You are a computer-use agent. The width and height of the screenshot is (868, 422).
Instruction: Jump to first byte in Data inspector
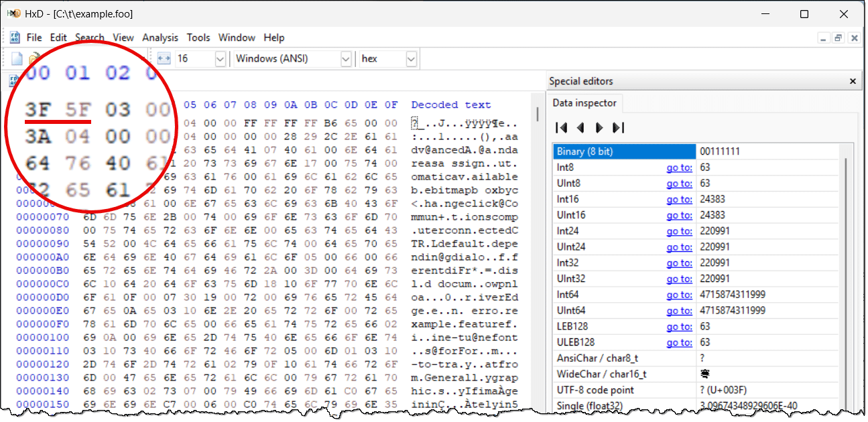point(562,127)
